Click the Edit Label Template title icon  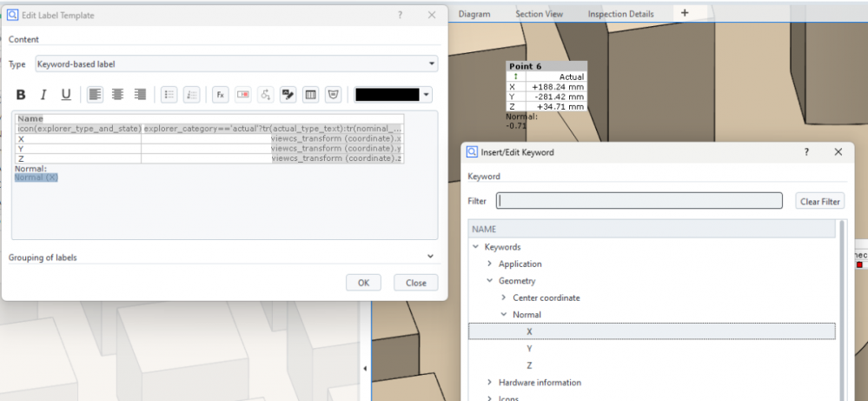[x=13, y=16]
